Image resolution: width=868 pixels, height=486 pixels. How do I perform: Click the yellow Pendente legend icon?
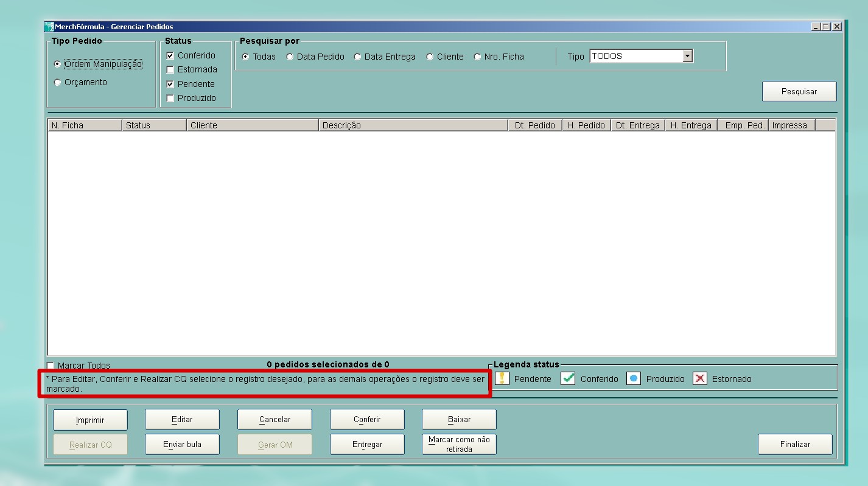(502, 379)
